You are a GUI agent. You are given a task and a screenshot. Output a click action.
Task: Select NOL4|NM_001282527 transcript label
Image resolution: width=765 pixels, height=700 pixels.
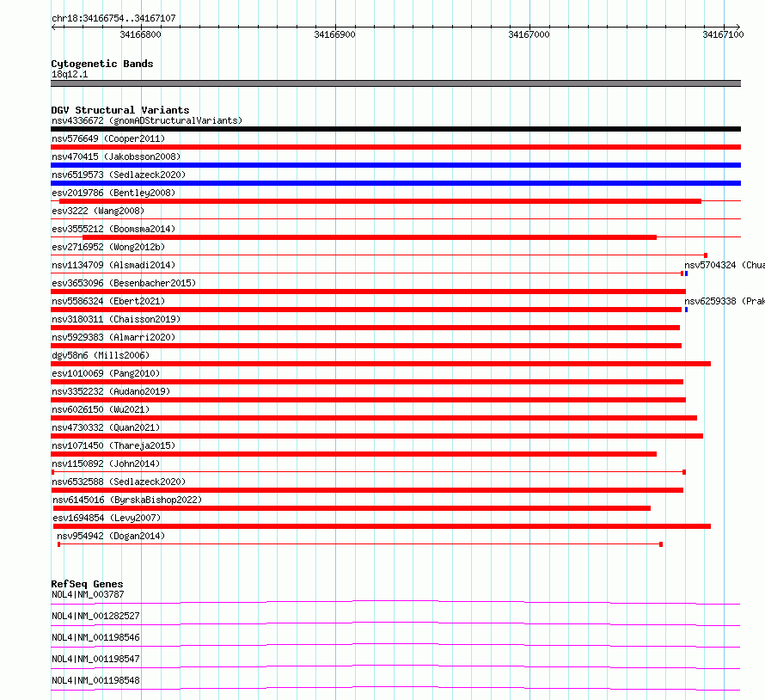point(95,616)
